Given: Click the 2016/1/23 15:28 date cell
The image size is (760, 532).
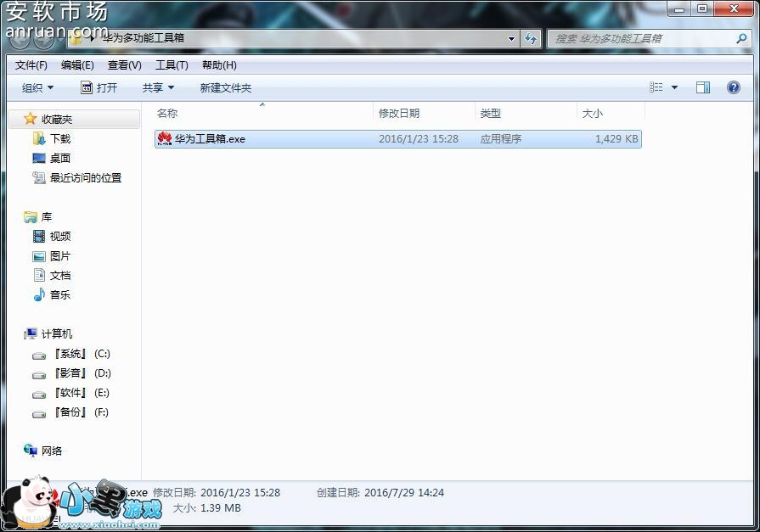Looking at the screenshot, I should (x=419, y=139).
